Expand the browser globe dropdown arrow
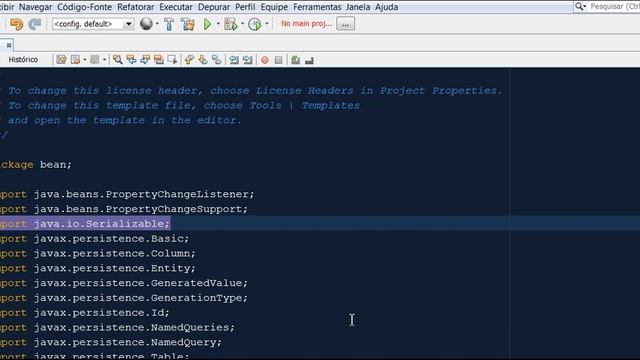 [x=157, y=24]
